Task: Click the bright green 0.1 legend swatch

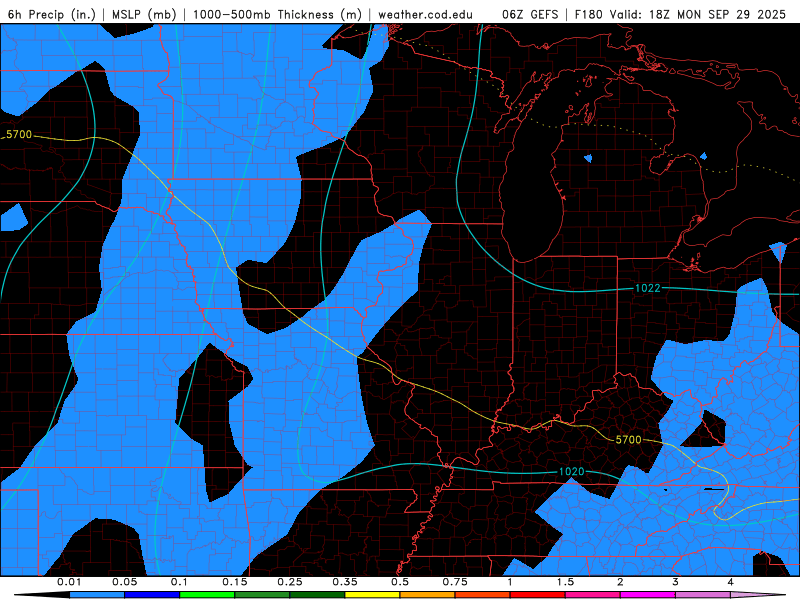Action: point(207,595)
